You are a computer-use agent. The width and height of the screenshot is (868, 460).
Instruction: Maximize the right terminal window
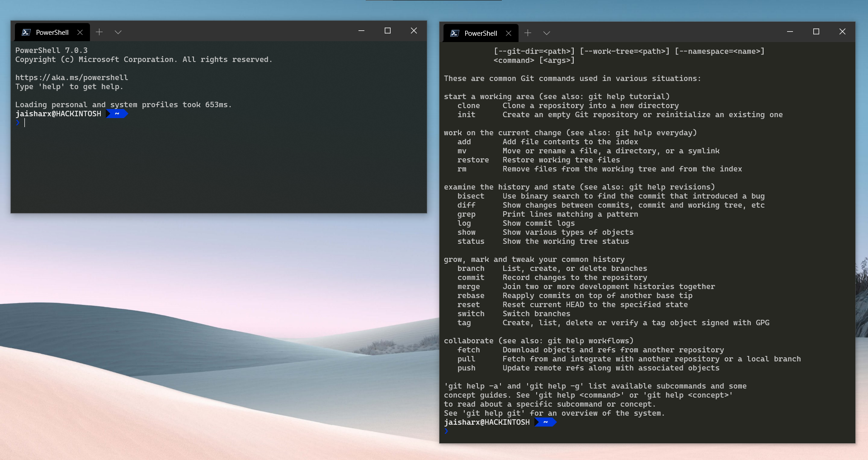(x=816, y=32)
